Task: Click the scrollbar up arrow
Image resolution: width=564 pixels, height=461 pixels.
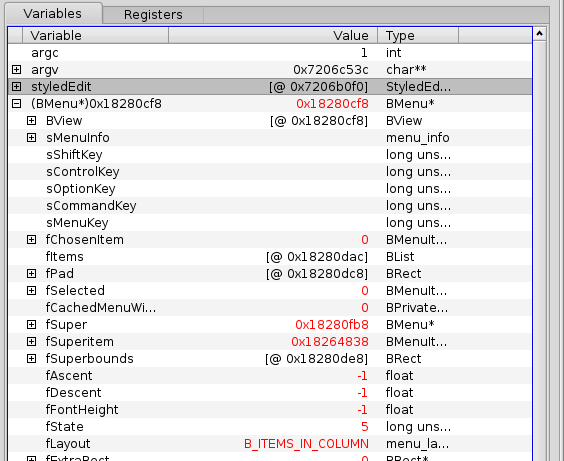Action: point(539,34)
